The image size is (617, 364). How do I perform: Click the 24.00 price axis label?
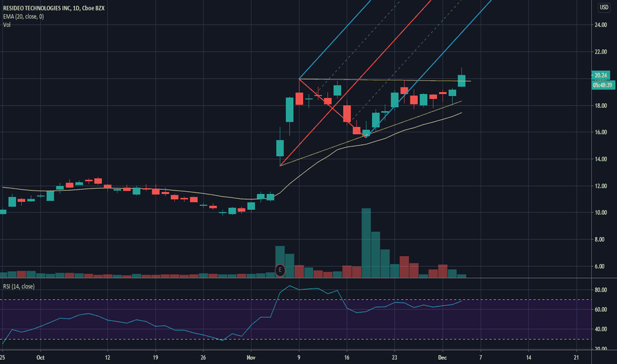[x=600, y=24]
